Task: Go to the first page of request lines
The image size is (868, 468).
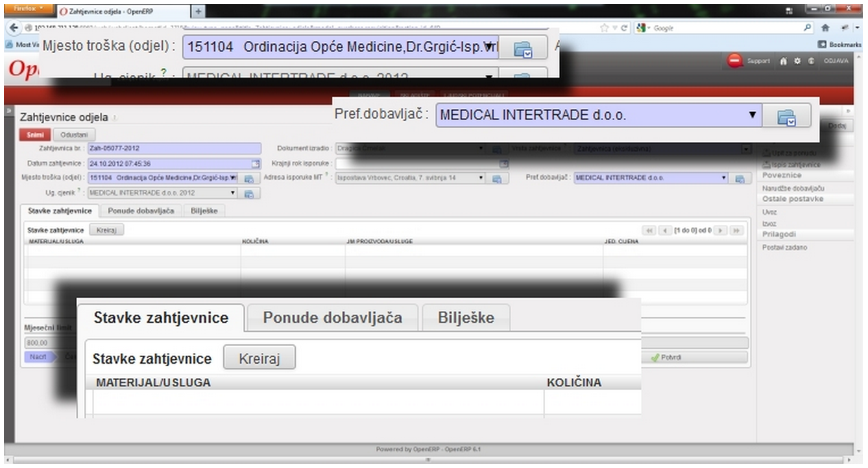Action: pos(648,230)
